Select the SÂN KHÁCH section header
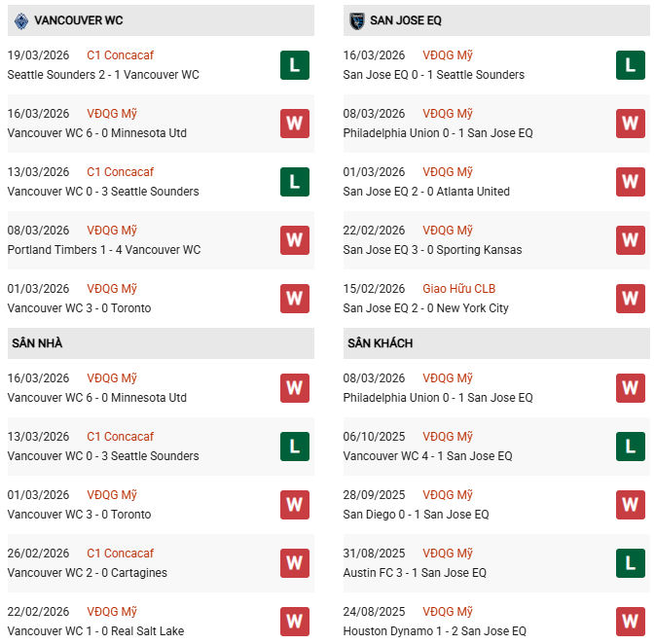 (380, 343)
